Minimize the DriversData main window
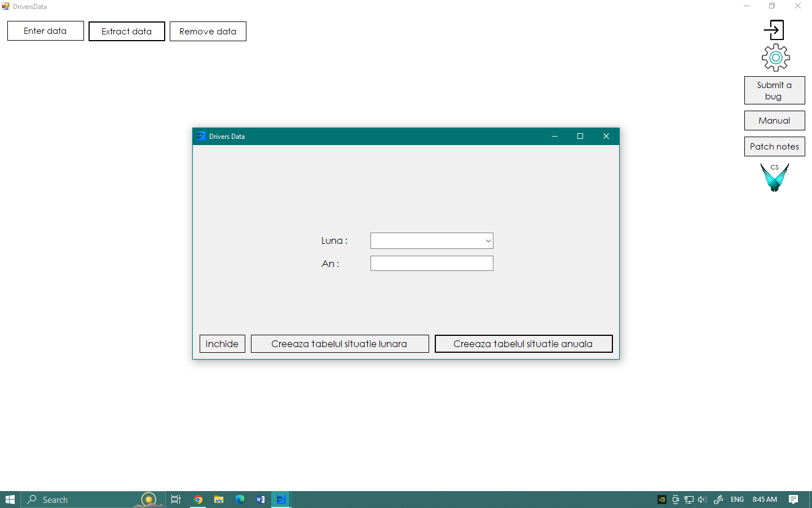 (747, 6)
